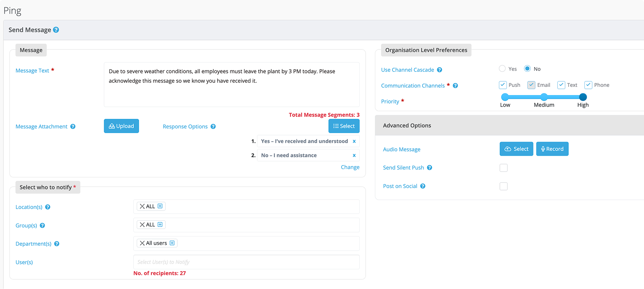Click the Ping page title
644x289 pixels.
pos(13,11)
